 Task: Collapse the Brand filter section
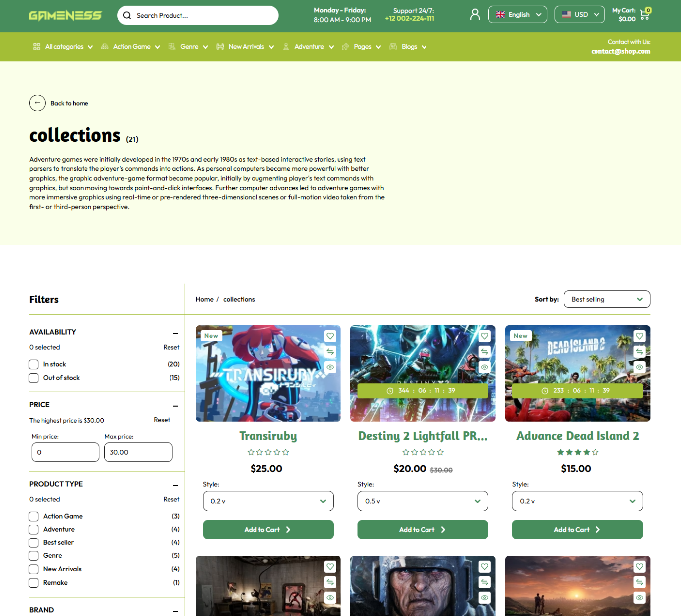pyautogui.click(x=175, y=611)
